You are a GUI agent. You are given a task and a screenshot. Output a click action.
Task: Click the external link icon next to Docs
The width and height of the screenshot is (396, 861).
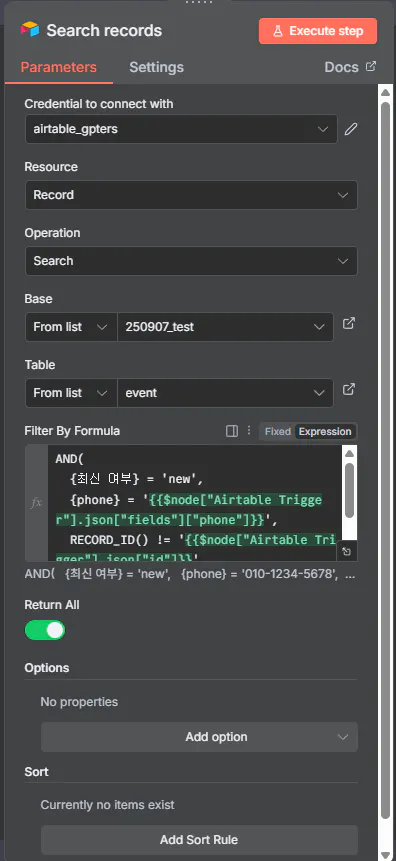(x=371, y=66)
